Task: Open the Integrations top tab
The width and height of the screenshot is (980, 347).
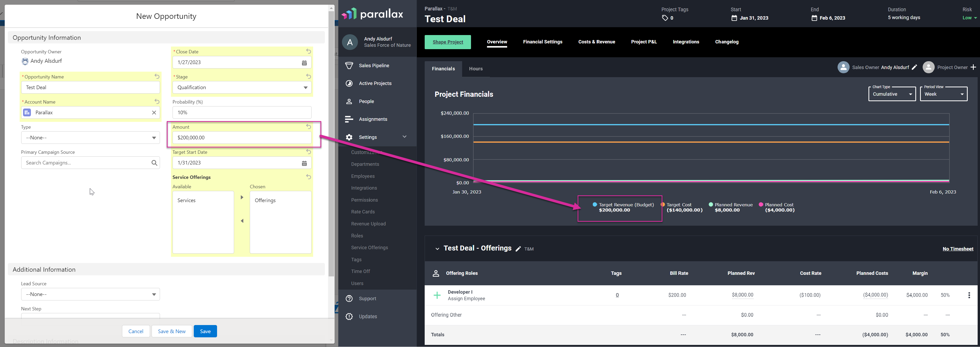Action: tap(685, 42)
